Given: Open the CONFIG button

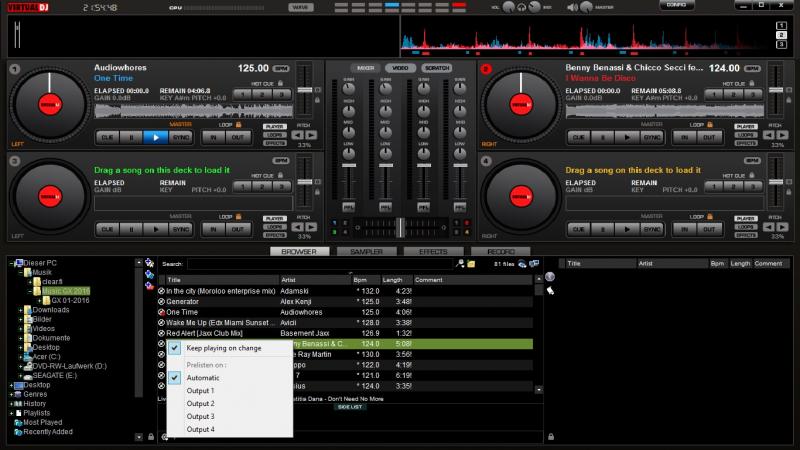Looking at the screenshot, I should coord(676,5).
